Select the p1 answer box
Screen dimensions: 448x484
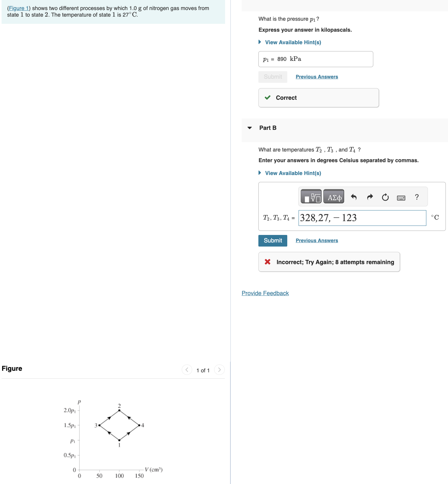315,59
